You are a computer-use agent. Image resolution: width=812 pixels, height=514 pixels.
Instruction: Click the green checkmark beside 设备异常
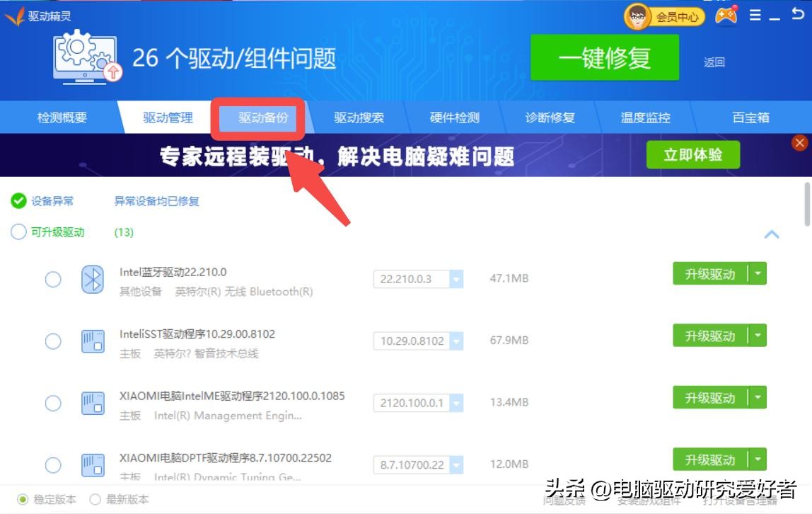click(x=18, y=200)
